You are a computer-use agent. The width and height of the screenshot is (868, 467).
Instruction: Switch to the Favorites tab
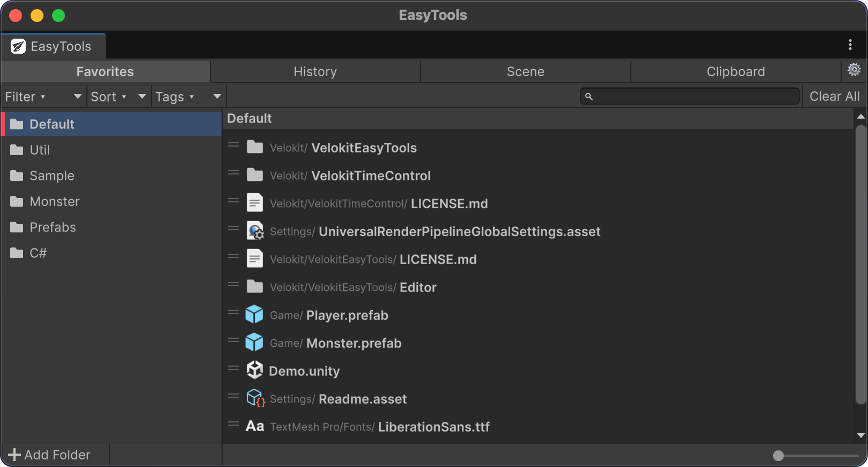point(105,71)
